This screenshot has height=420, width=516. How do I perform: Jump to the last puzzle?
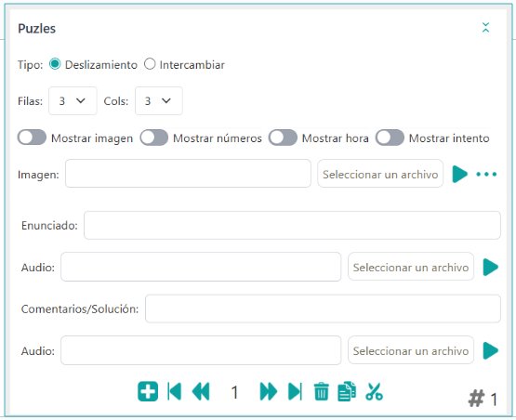pos(295,391)
